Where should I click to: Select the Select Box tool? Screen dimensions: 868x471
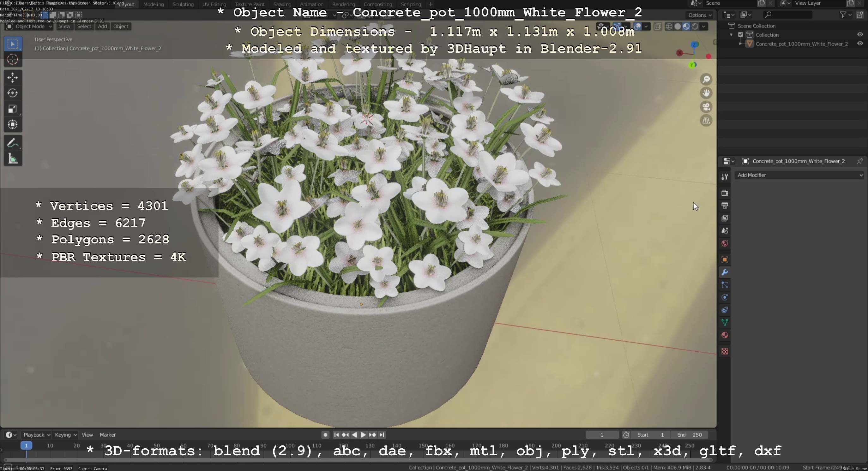(13, 44)
